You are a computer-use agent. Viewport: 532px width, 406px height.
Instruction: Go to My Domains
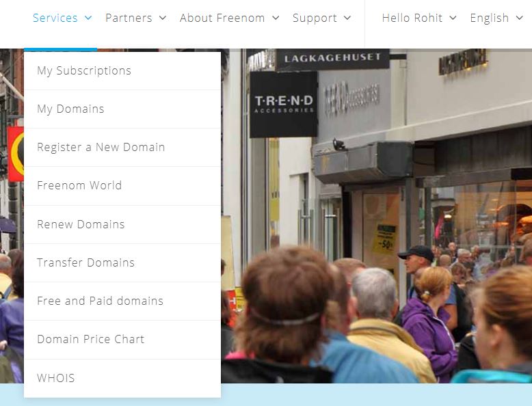(122, 109)
